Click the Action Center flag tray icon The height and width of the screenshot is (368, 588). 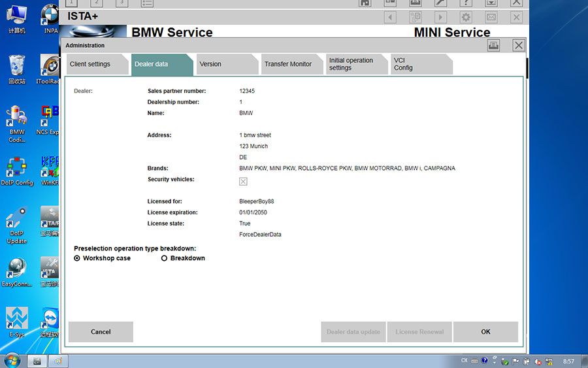point(516,361)
